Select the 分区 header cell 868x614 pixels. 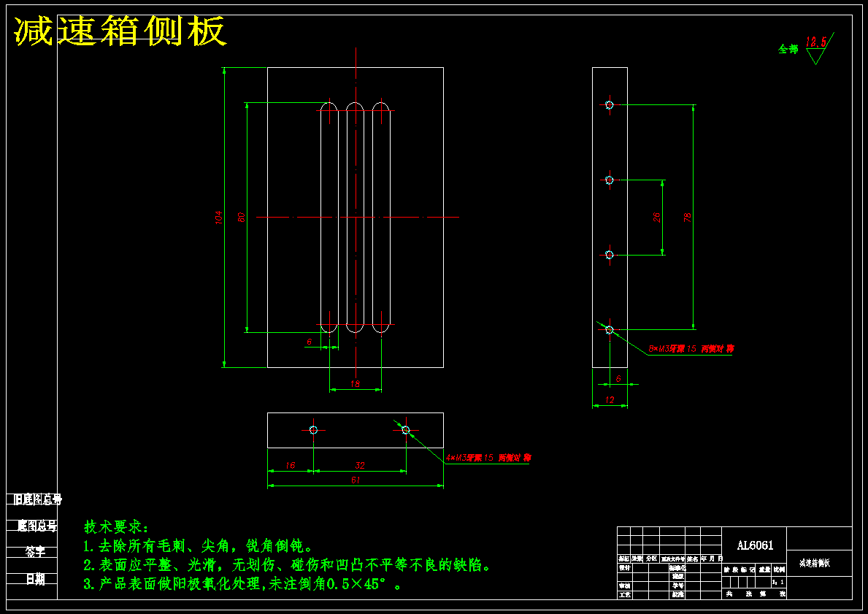click(x=652, y=559)
